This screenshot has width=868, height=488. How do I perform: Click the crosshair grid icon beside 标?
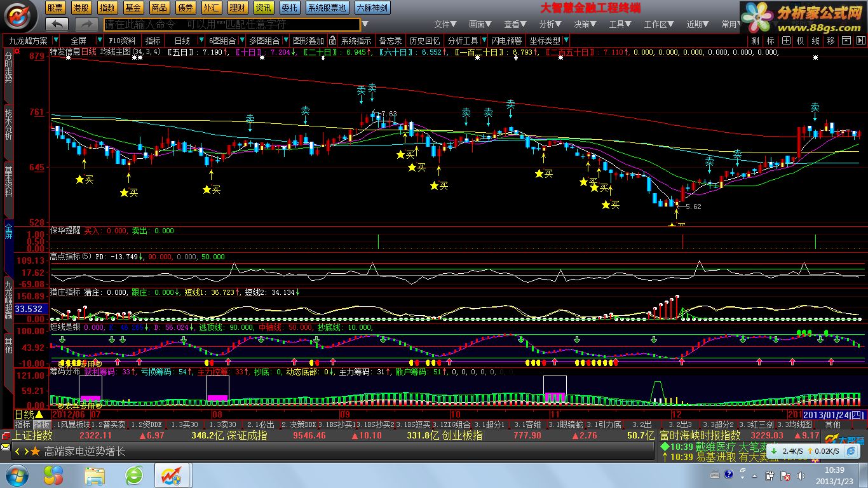[x=786, y=41]
